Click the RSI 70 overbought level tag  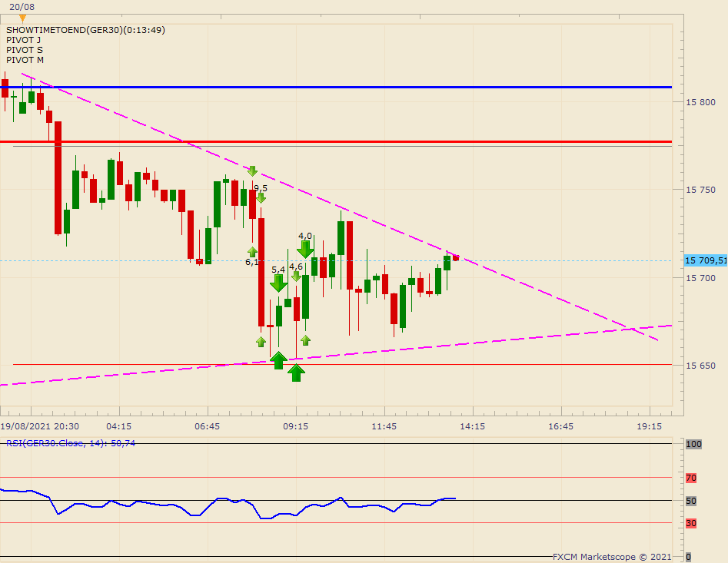691,478
